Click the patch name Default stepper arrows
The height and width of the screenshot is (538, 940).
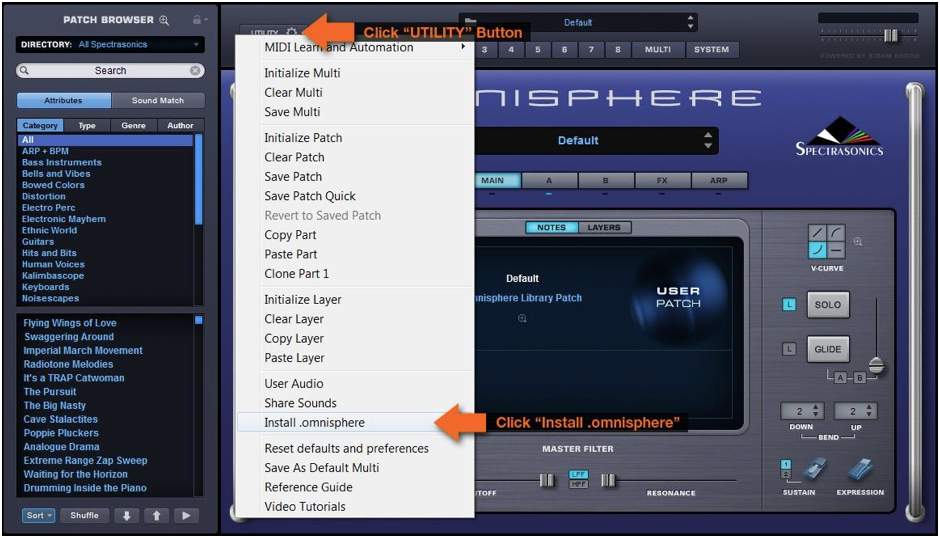point(708,140)
